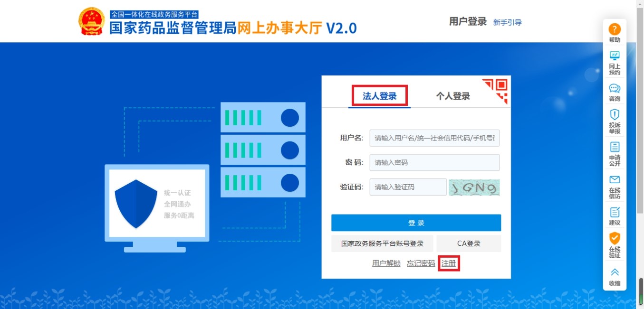This screenshot has width=644, height=309.
Task: Click 国家政务服务平台账号登录 button
Action: 384,243
